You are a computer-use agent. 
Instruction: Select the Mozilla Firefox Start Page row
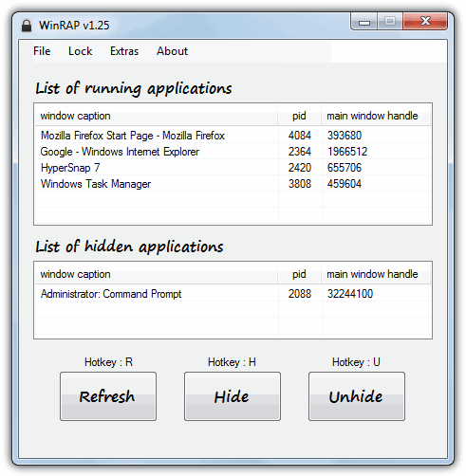(x=233, y=136)
